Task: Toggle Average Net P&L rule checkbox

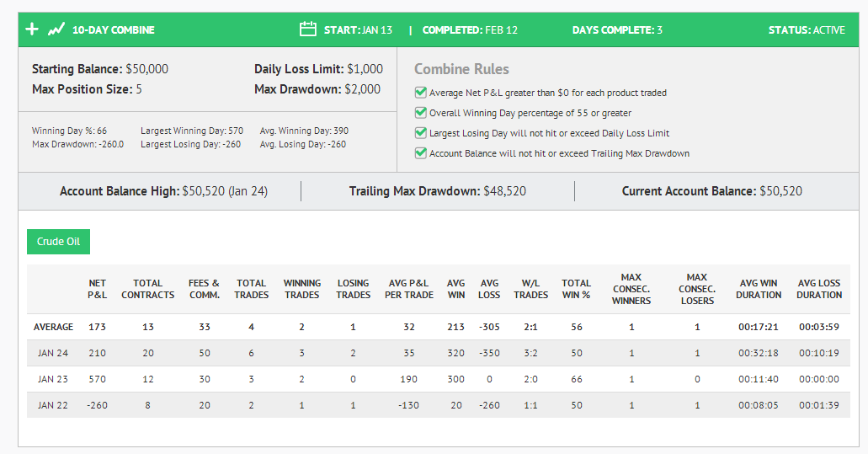Action: click(x=421, y=93)
